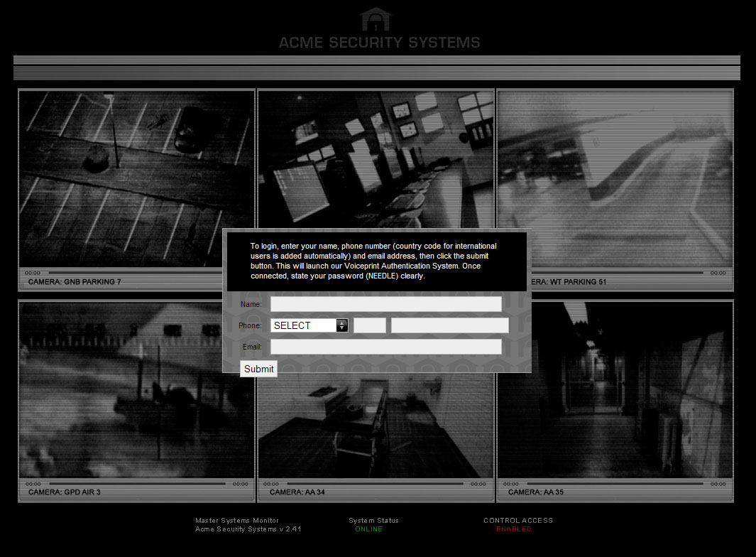This screenshot has width=756, height=557.
Task: Click the Acme Security Systems house logo
Action: [x=376, y=19]
